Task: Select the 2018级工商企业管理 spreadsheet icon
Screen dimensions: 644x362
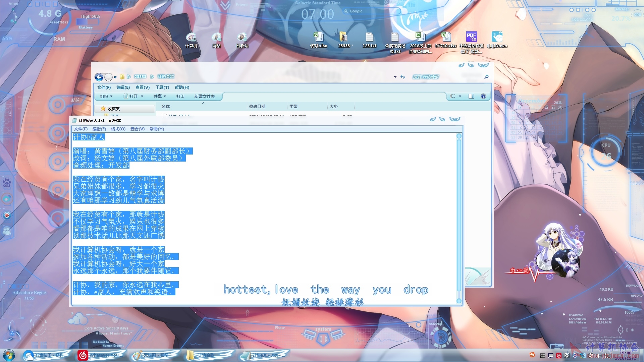Action: click(420, 43)
